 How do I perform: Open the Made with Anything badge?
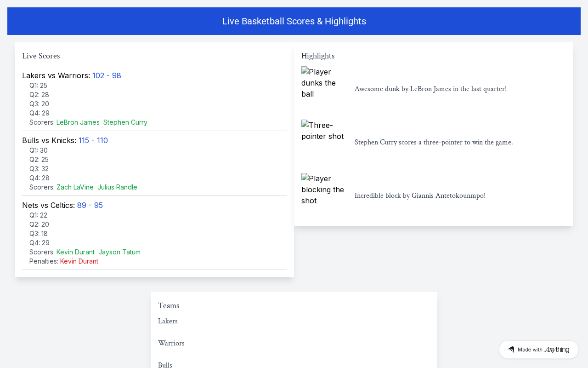click(538, 350)
